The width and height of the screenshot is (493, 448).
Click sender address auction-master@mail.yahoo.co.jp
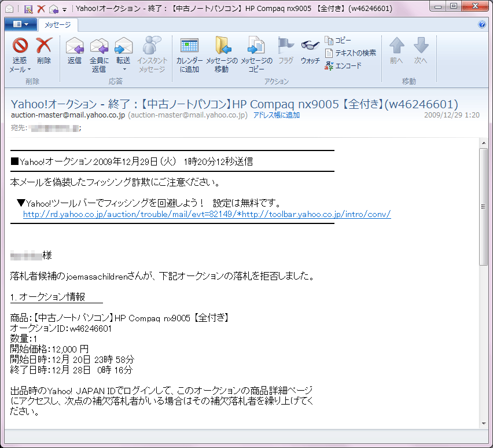click(x=68, y=115)
